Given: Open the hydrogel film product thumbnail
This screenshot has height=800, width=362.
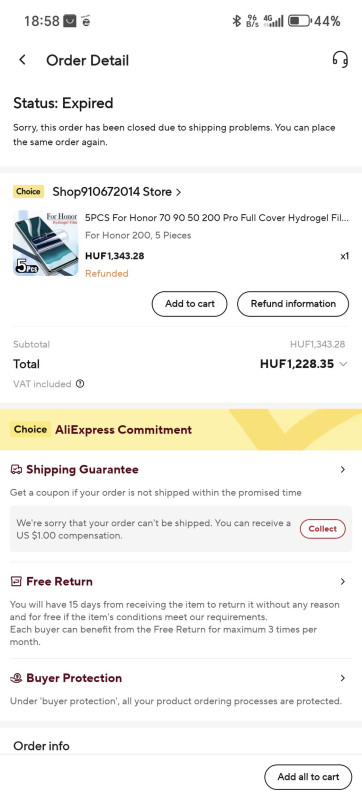Looking at the screenshot, I should coord(46,243).
